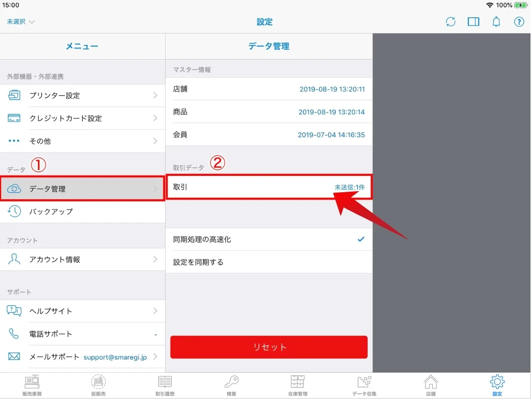Switch to 取引履歴 tab
The image size is (532, 399).
[165, 385]
